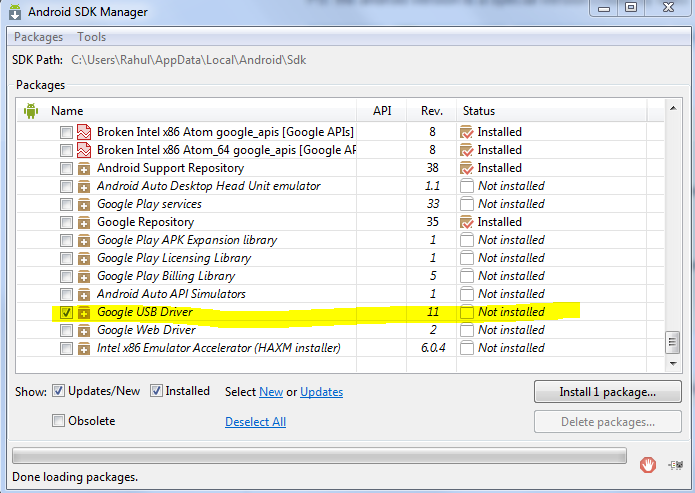The image size is (695, 493).
Task: Uncheck the Google USB Driver checkbox
Action: [66, 313]
